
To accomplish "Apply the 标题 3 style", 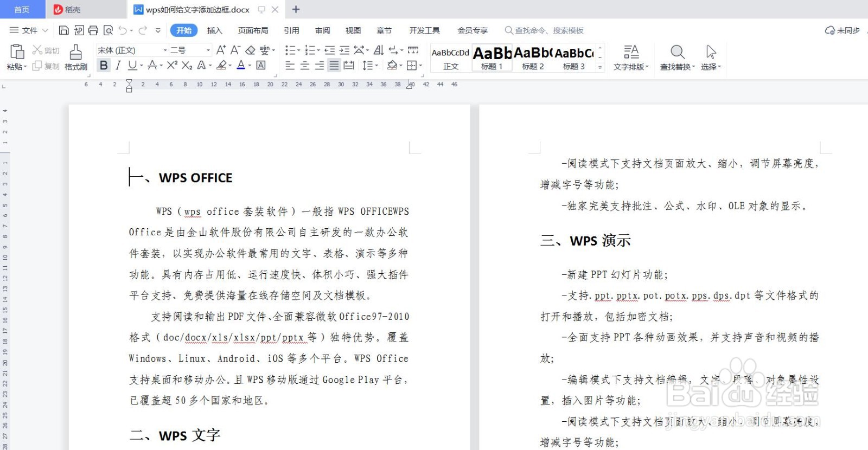I will coord(574,58).
